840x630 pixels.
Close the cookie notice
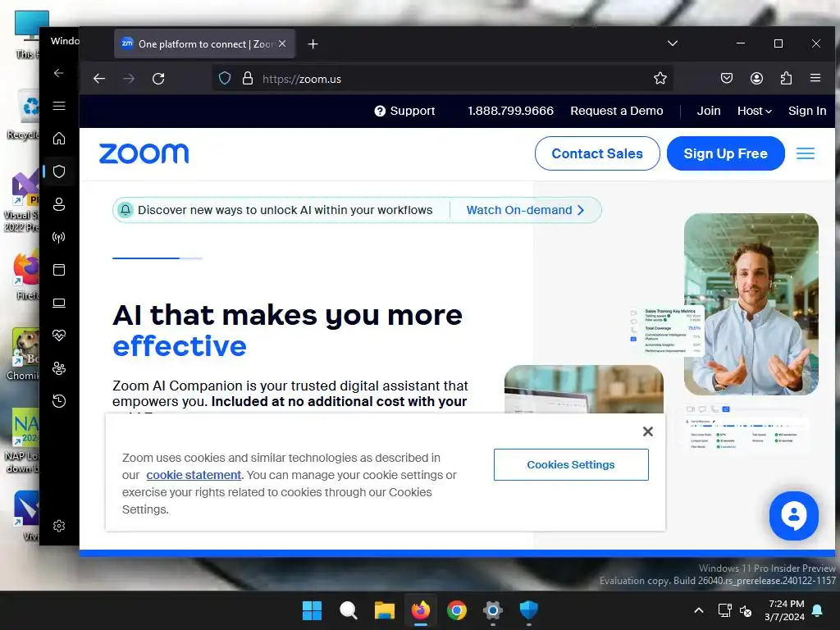[x=648, y=431]
